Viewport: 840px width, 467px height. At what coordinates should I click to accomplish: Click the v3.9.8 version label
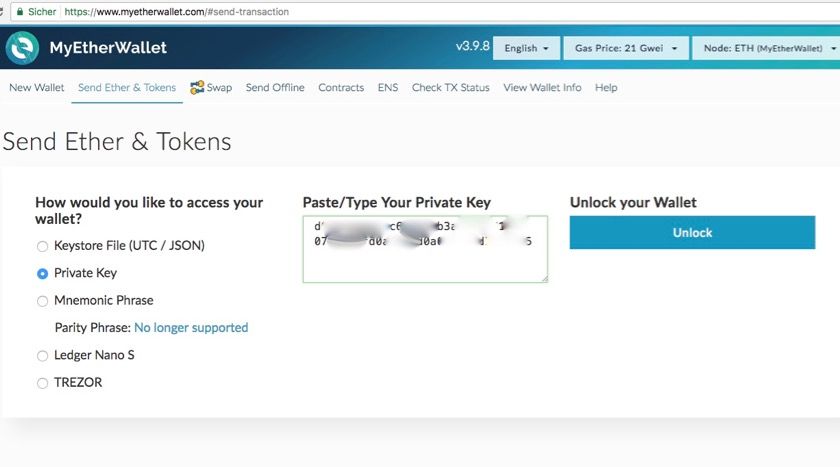(472, 46)
